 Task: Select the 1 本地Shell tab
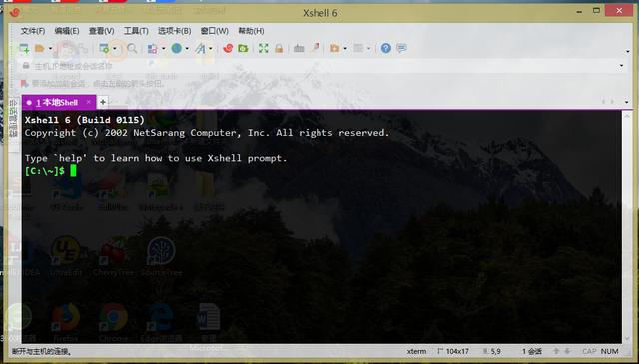[57, 102]
